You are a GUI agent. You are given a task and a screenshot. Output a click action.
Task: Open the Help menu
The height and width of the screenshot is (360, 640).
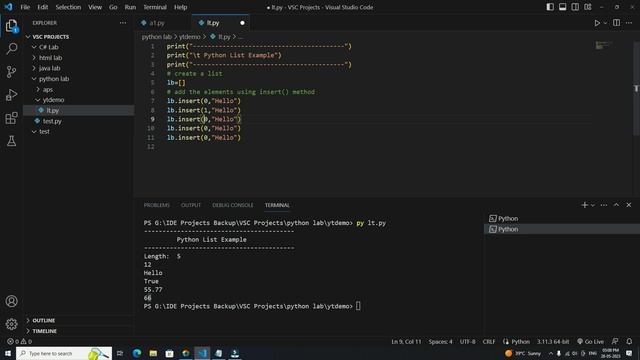(180, 7)
